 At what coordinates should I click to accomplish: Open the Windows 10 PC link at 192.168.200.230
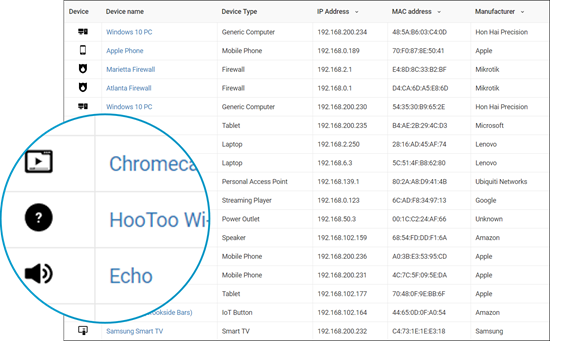[129, 107]
